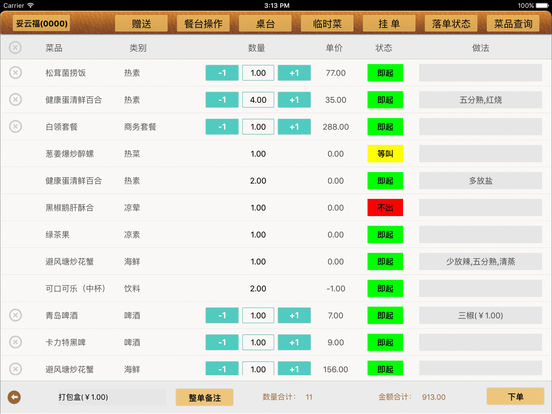Remove the 松茸菌捞饭 row with its delete icon
552x414 pixels.
coord(15,73)
